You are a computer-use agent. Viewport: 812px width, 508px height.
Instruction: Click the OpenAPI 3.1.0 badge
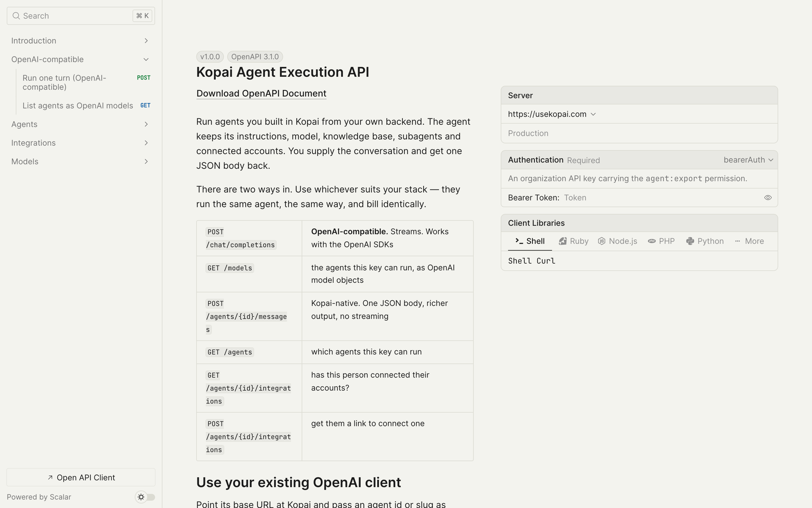coord(255,57)
